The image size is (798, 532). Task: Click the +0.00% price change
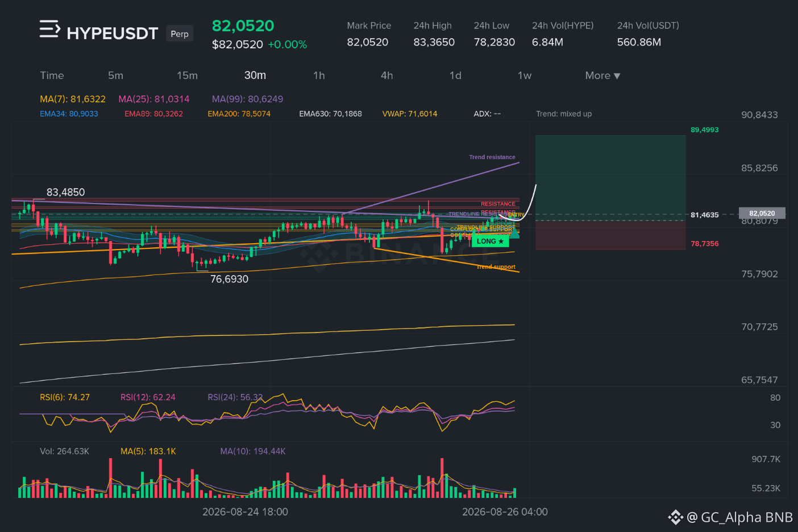coord(288,44)
